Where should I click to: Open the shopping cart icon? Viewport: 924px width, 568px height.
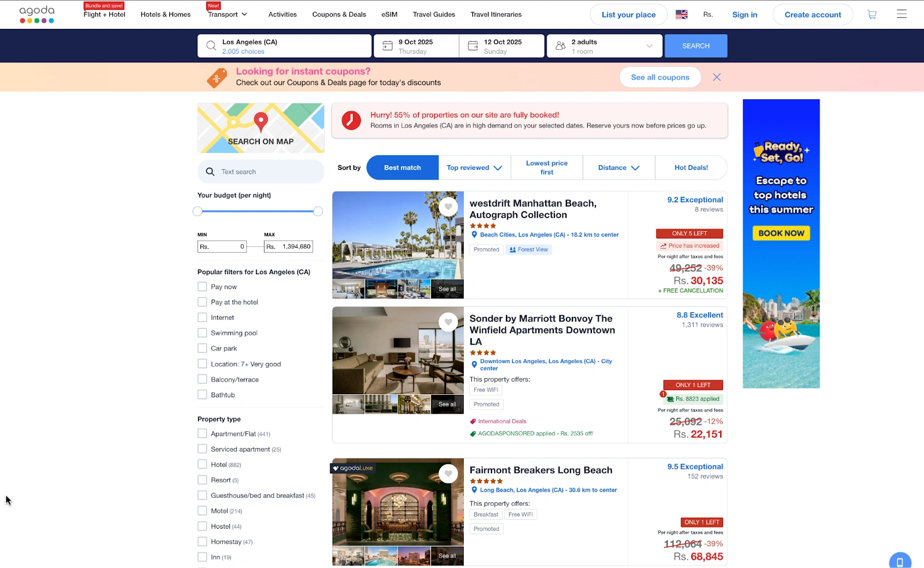[x=872, y=14]
